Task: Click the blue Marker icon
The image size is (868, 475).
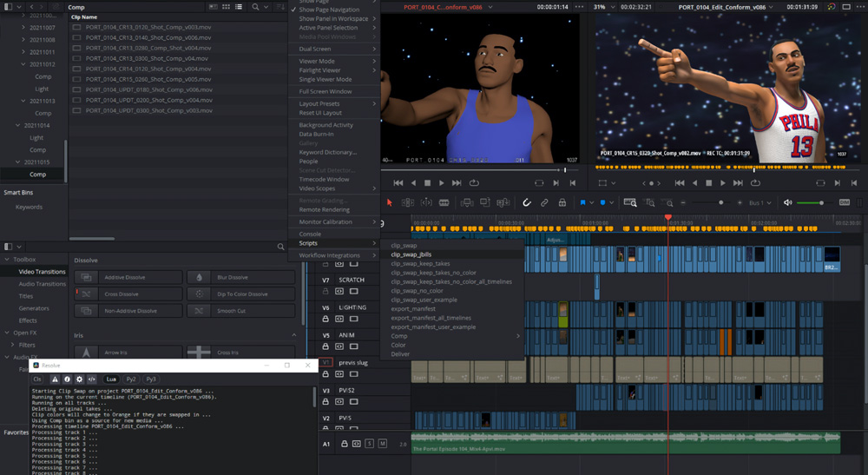Action: (x=603, y=202)
